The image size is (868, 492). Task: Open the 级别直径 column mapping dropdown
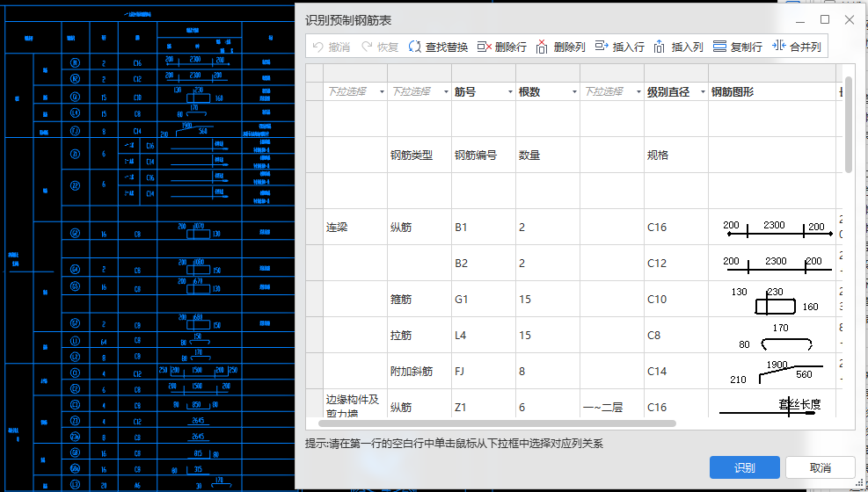coord(702,92)
